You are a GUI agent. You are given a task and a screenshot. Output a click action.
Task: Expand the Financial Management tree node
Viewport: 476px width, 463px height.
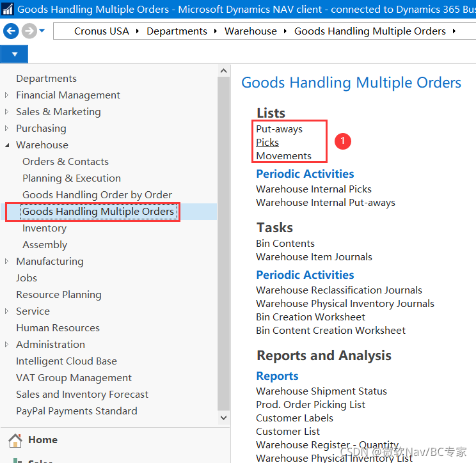[x=6, y=95]
